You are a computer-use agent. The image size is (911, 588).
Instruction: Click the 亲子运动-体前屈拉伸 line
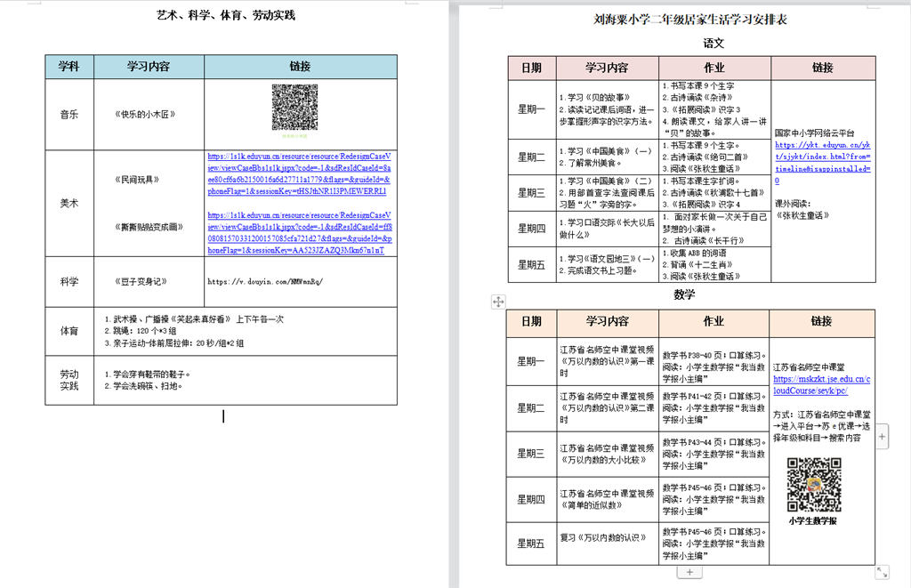point(173,342)
